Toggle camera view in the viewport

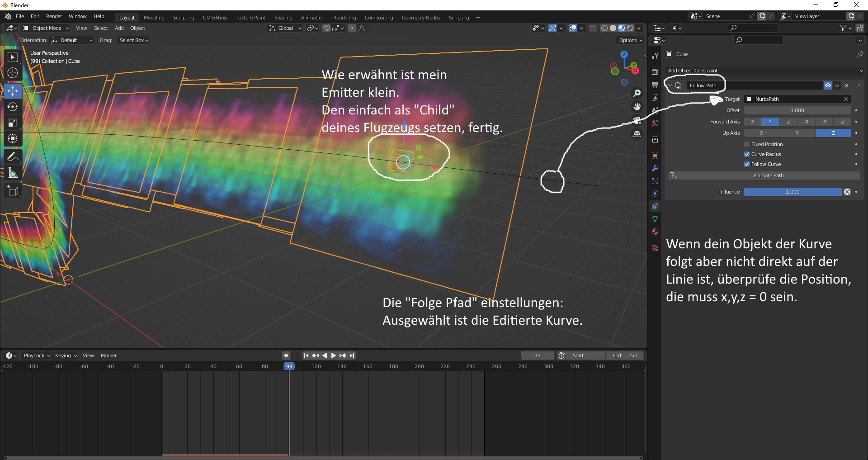pos(637,120)
